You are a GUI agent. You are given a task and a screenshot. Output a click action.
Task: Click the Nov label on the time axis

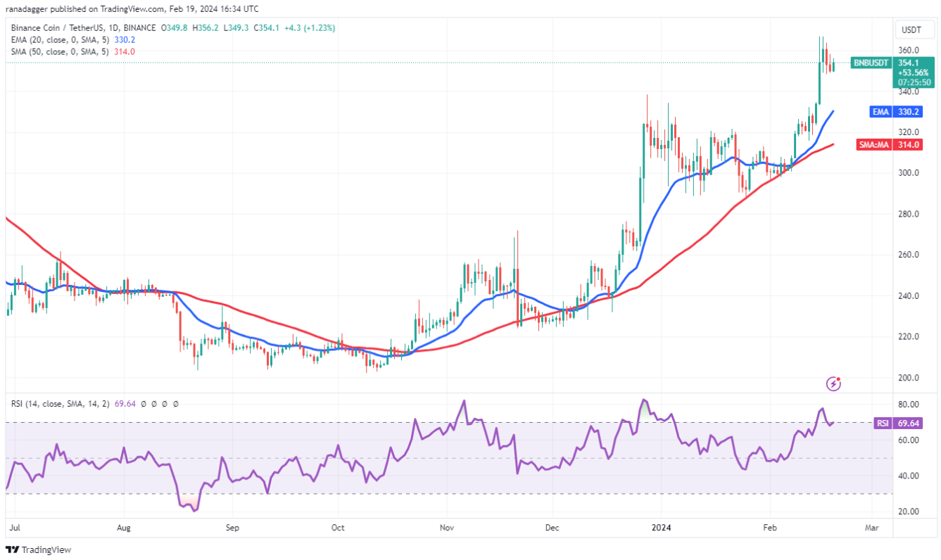coord(446,527)
